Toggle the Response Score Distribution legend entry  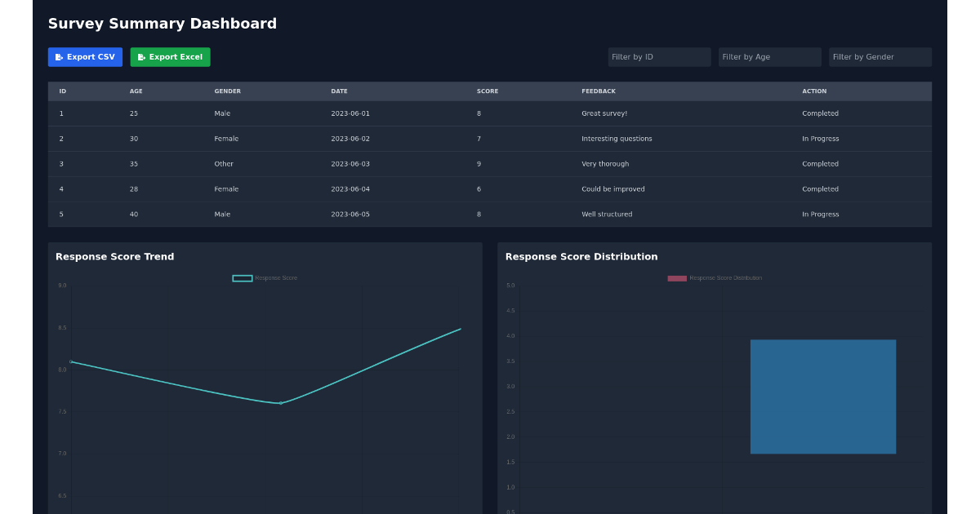[715, 277]
